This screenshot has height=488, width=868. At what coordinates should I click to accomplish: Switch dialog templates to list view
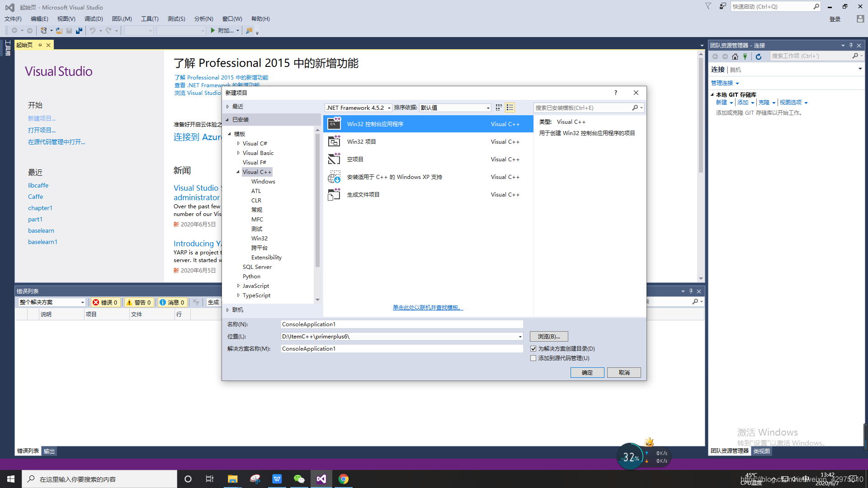(510, 108)
